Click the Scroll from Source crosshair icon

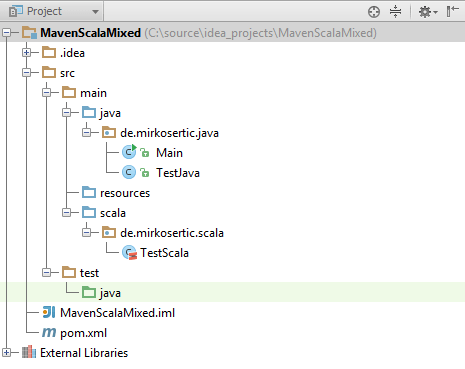click(x=374, y=12)
